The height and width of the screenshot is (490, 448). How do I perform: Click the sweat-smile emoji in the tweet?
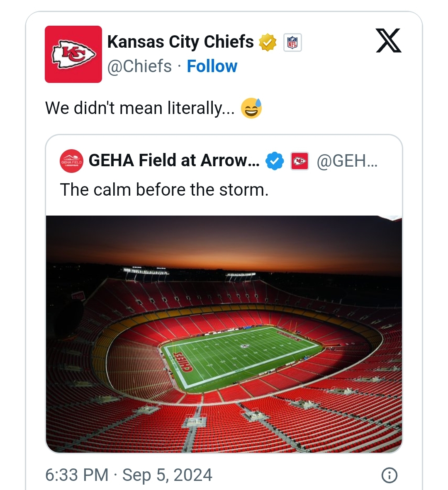tap(251, 108)
